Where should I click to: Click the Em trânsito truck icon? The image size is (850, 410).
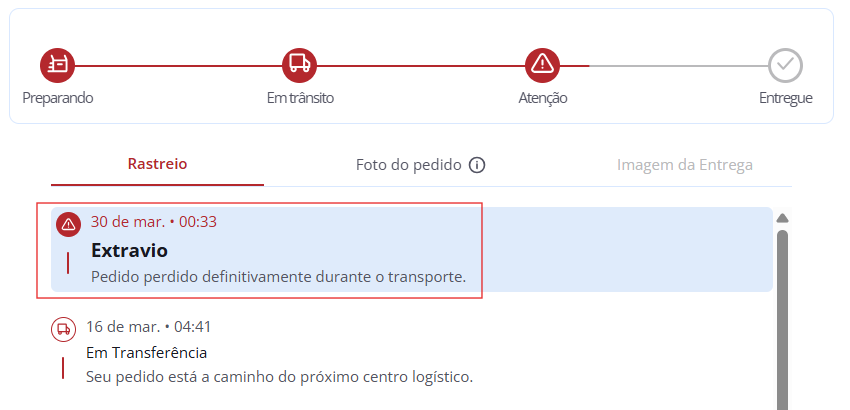299,65
